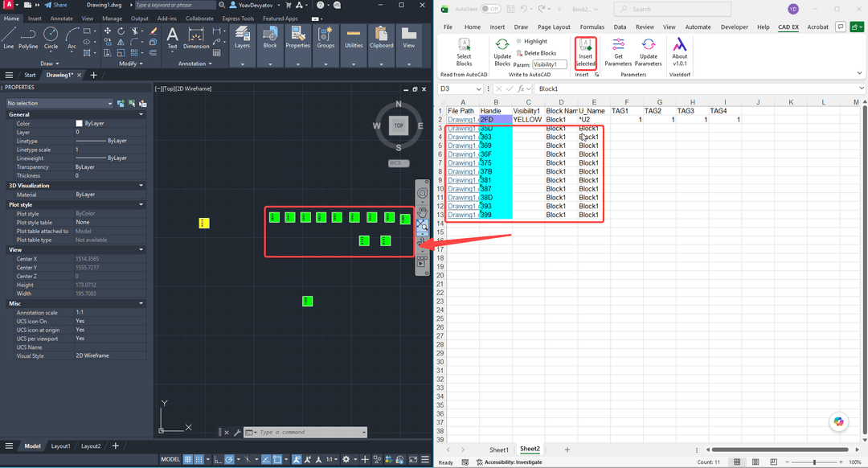The image size is (868, 468).
Task: Open the Start tab in AutoCAD
Action: coord(30,75)
